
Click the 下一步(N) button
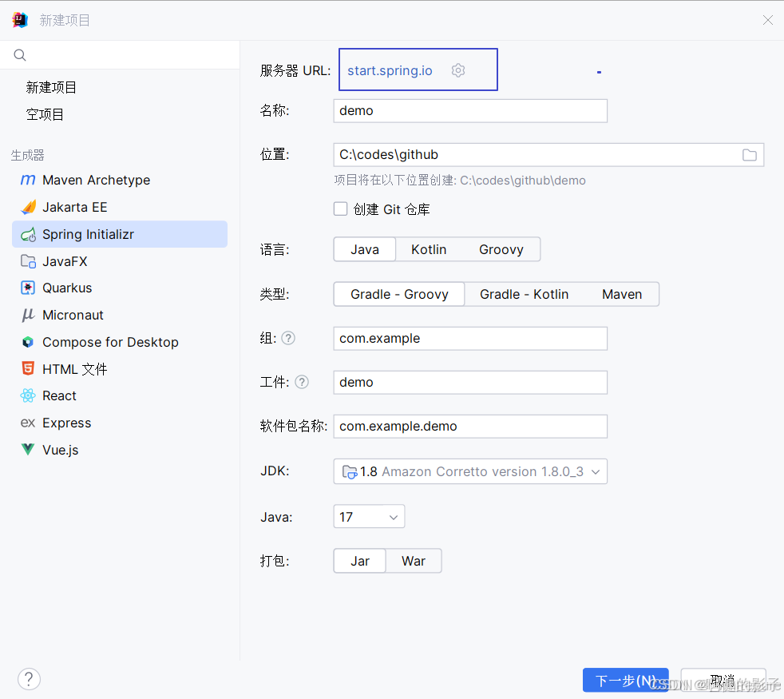coord(625,680)
